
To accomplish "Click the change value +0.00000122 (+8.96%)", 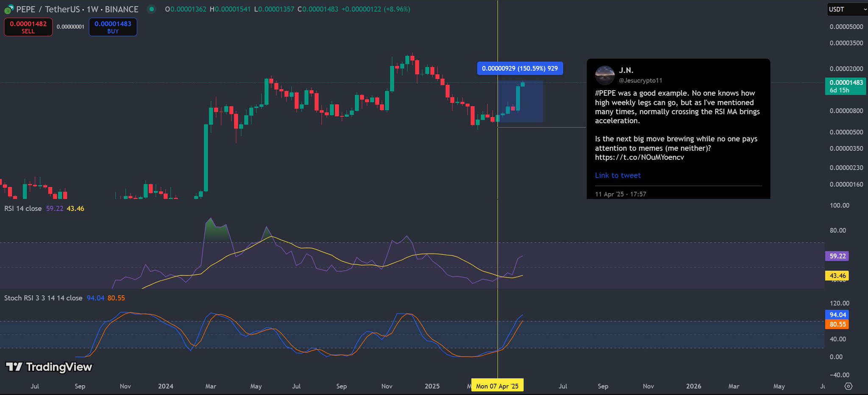I will click(x=376, y=9).
